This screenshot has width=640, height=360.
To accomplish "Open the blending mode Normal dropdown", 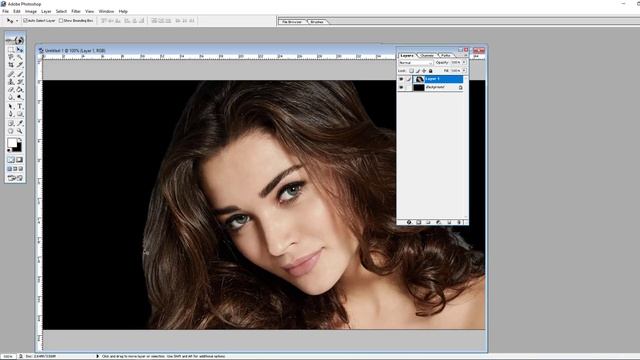I will (415, 63).
